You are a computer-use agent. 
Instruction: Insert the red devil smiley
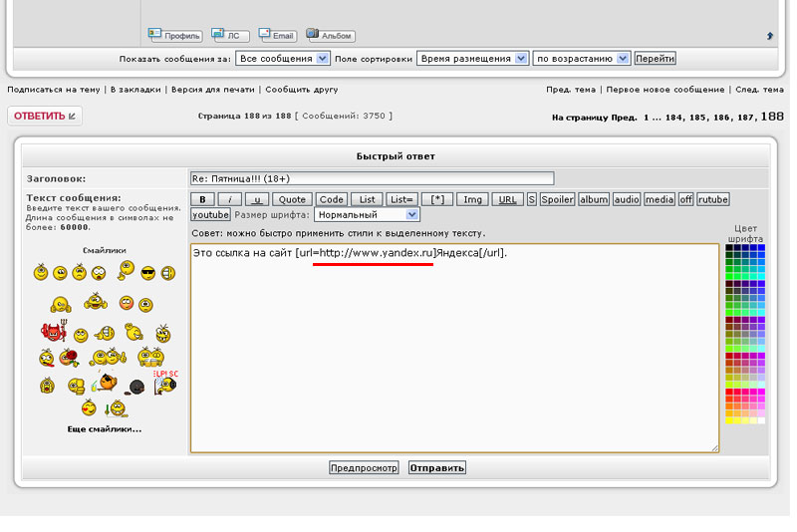pyautogui.click(x=53, y=333)
